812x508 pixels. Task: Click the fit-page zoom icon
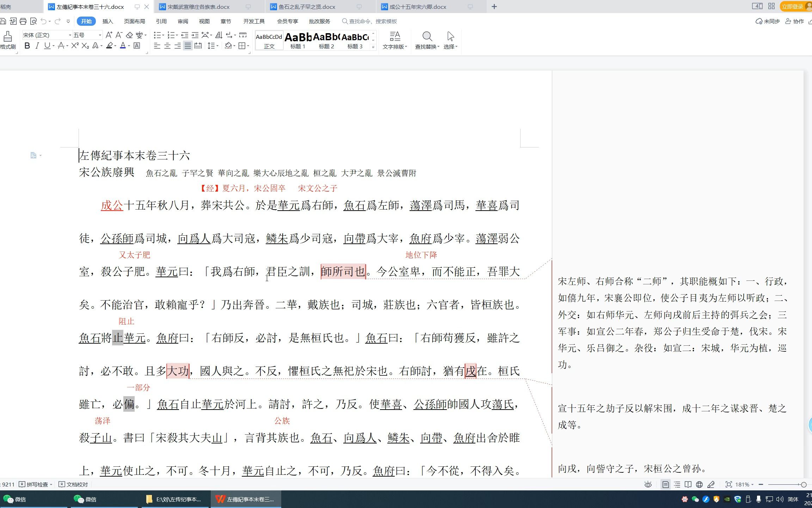728,484
